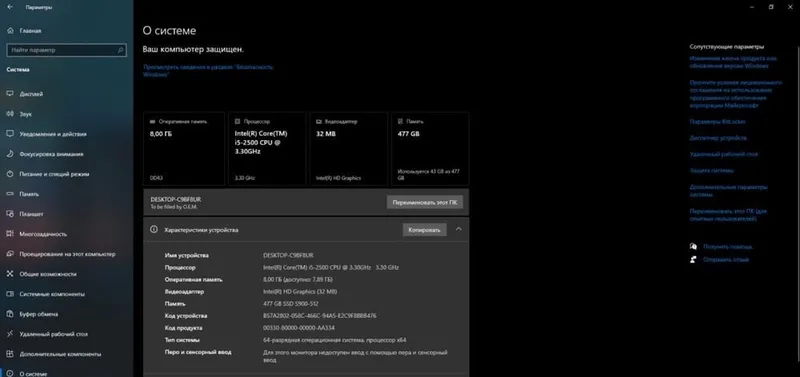Viewport: 800px width, 377px height.
Task: Open Проецирование на этот компьютер icon
Action: [x=10, y=254]
